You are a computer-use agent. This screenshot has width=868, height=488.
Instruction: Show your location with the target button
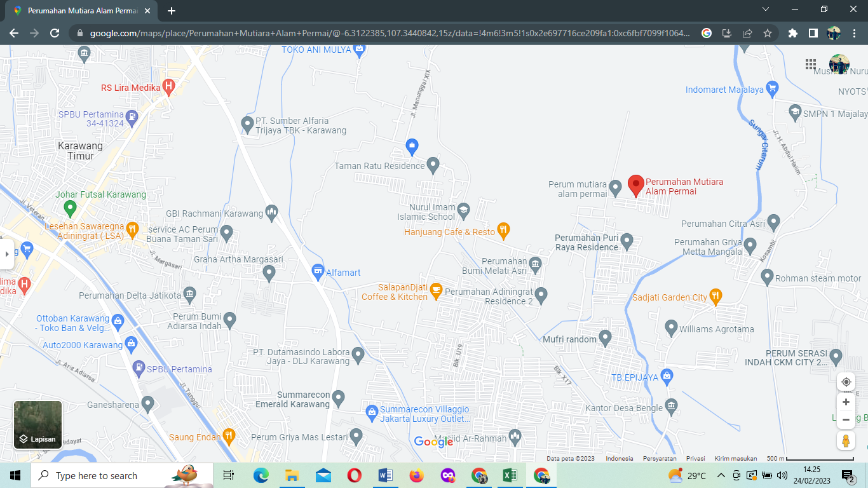(x=846, y=382)
